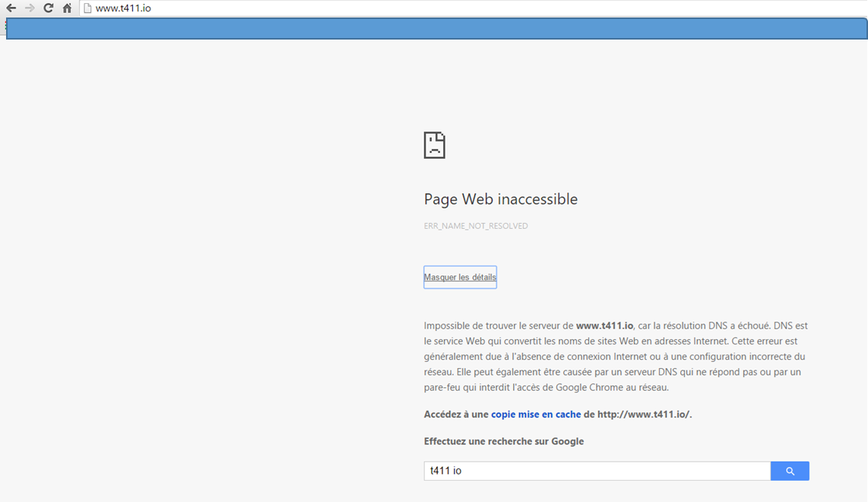Image resolution: width=868 pixels, height=502 pixels.
Task: Reload the page with the refresh icon
Action: [48, 8]
